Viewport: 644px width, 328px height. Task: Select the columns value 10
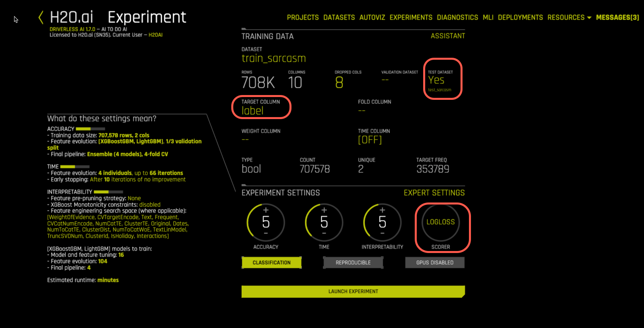pos(295,83)
